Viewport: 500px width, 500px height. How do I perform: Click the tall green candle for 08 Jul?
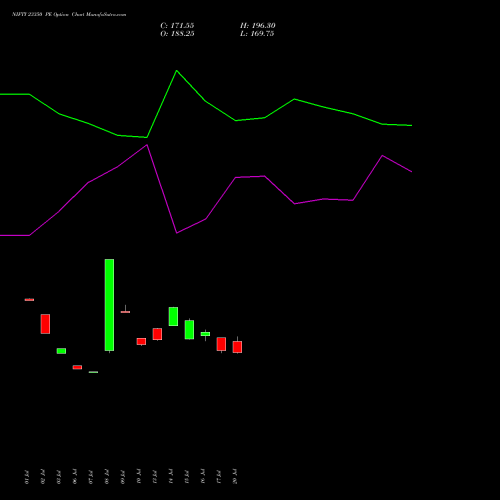pyautogui.click(x=109, y=305)
